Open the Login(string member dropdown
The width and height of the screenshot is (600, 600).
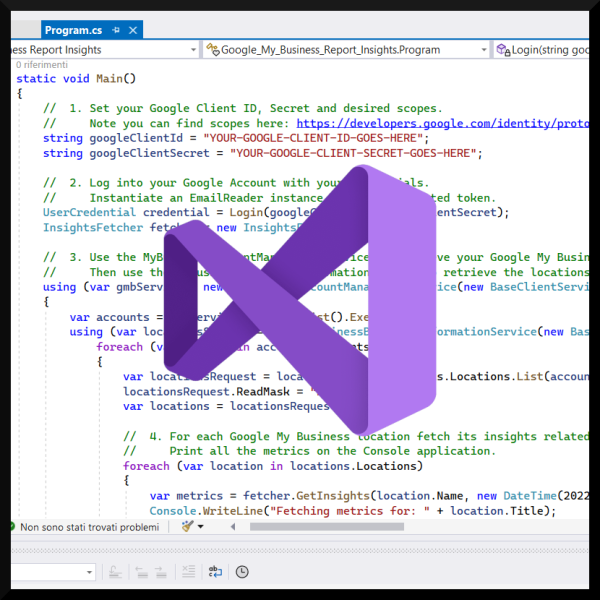(542, 50)
